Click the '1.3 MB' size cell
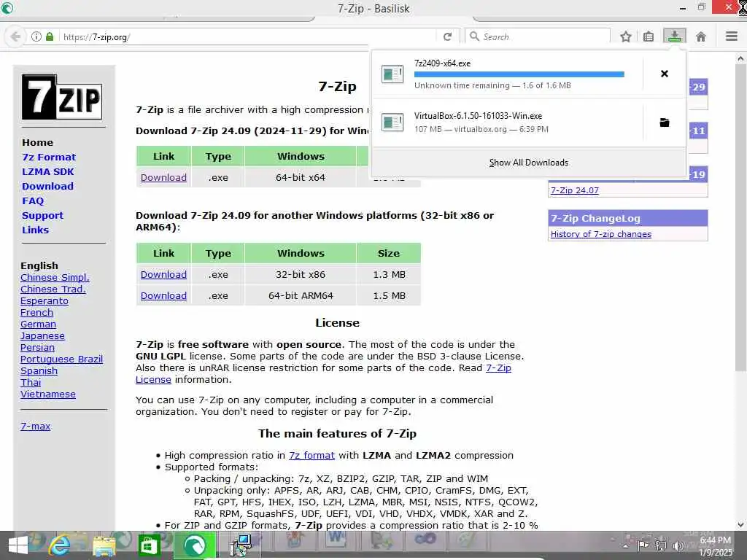This screenshot has height=560, width=747. point(390,275)
